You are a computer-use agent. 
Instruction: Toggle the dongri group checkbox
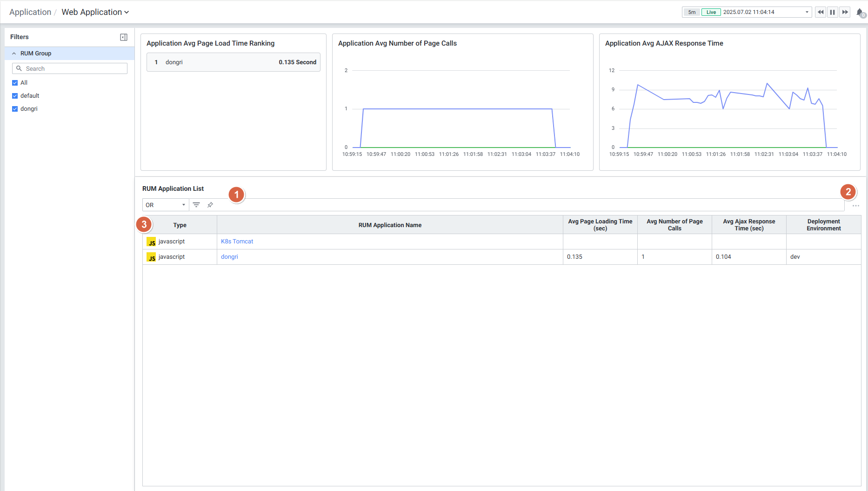15,109
